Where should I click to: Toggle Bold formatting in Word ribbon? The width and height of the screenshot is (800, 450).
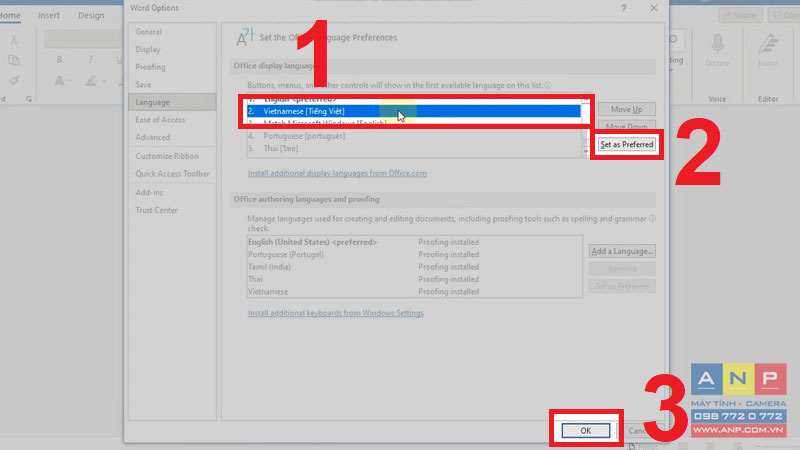60,60
